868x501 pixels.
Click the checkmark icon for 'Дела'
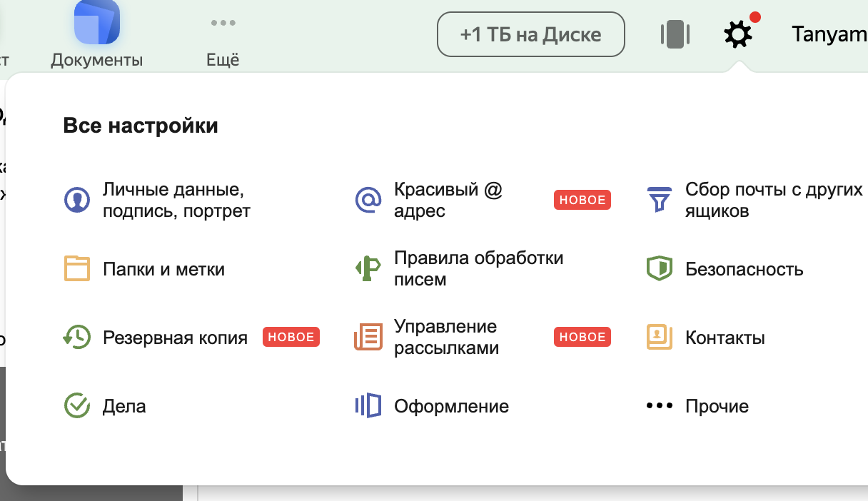(x=77, y=406)
